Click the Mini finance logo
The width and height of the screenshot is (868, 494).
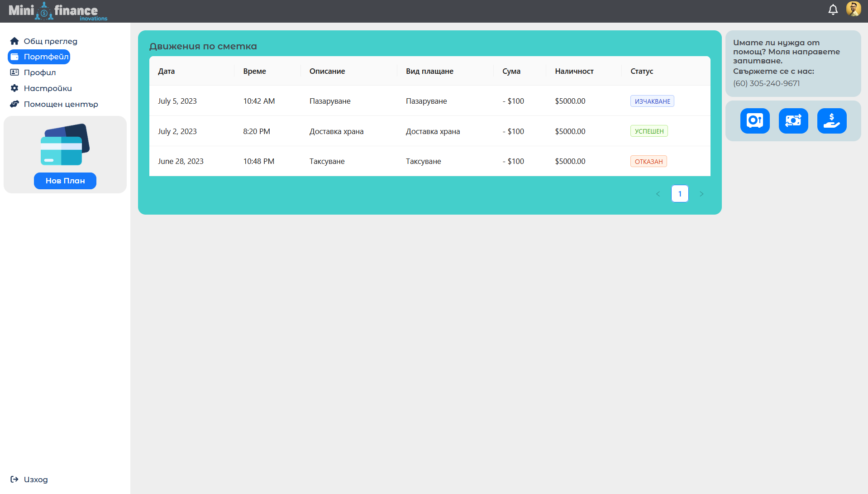(x=58, y=11)
